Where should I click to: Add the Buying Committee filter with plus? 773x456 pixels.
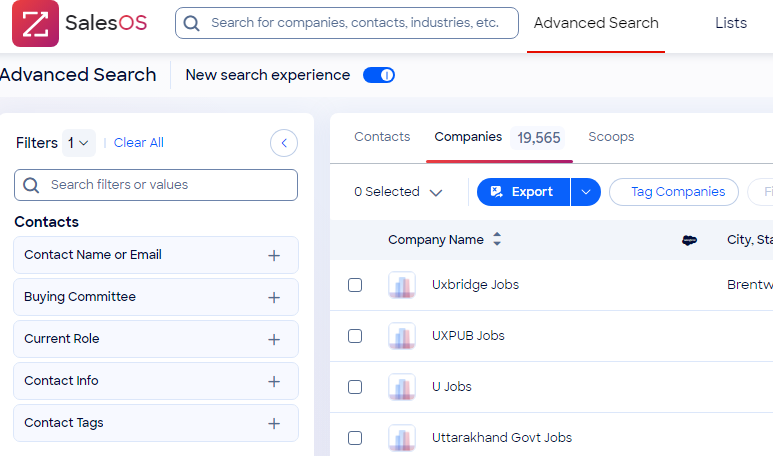pos(274,298)
